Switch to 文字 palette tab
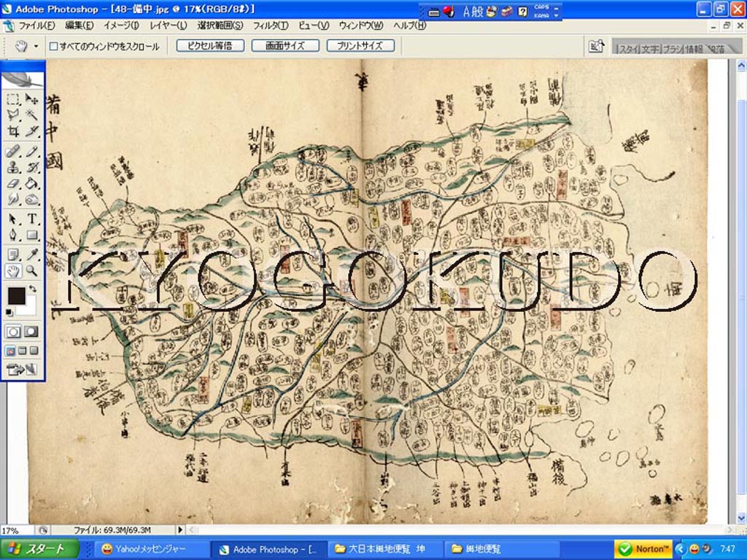Screen dimensions: 747x560 point(650,48)
